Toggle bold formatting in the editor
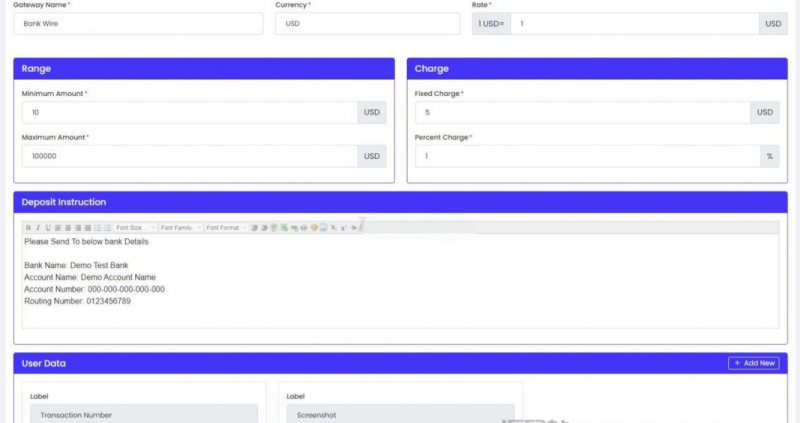This screenshot has height=423, width=800. (28, 228)
